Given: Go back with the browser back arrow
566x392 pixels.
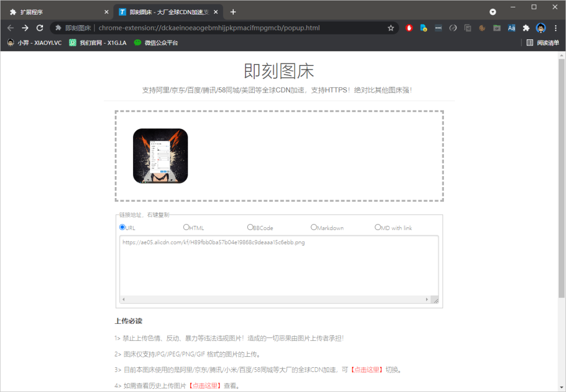Looking at the screenshot, I should tap(10, 28).
